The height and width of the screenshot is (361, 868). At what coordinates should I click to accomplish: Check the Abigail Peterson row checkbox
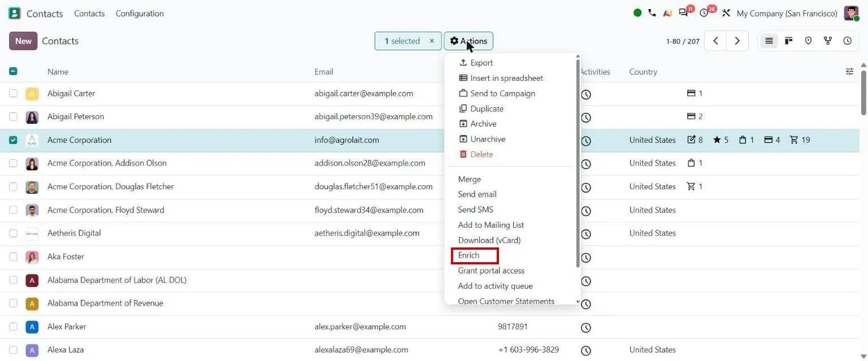pos(13,116)
